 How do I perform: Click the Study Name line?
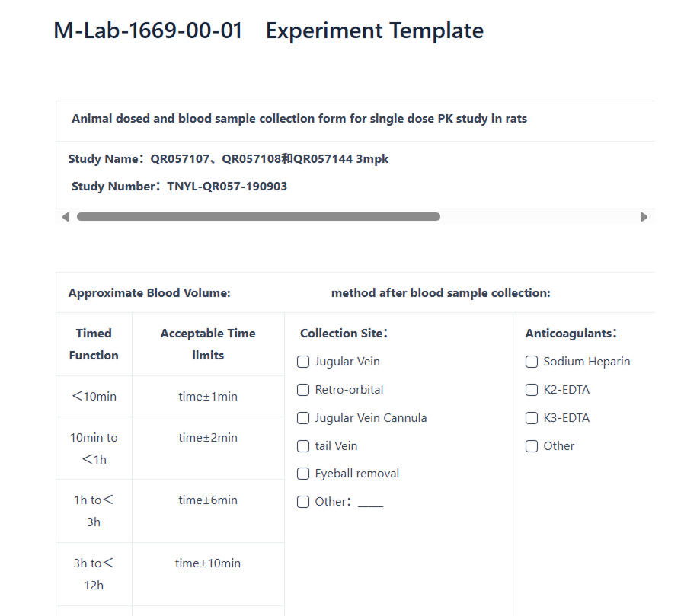click(x=228, y=159)
